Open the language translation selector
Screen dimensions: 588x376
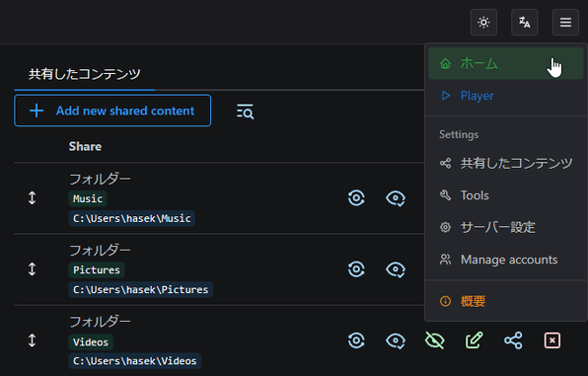click(x=525, y=23)
